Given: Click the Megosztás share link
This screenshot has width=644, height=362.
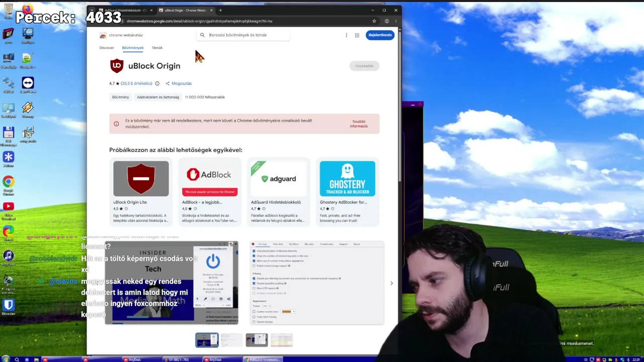Looking at the screenshot, I should (179, 83).
